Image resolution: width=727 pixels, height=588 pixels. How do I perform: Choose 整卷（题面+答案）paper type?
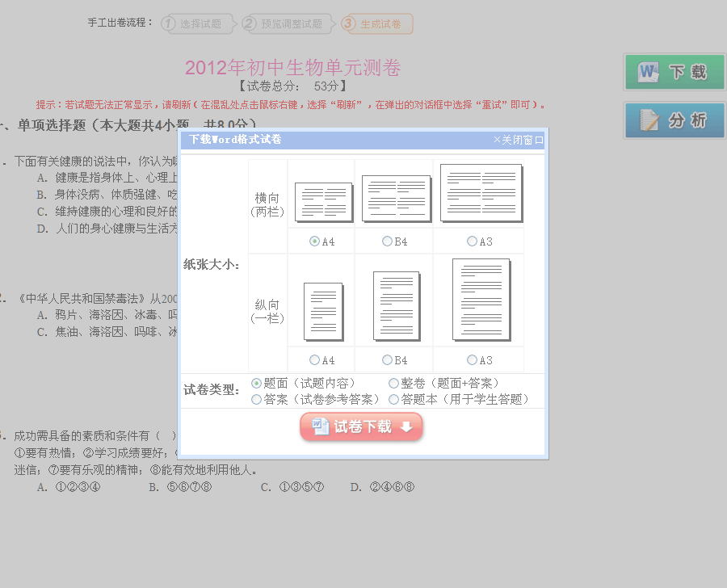pos(393,384)
